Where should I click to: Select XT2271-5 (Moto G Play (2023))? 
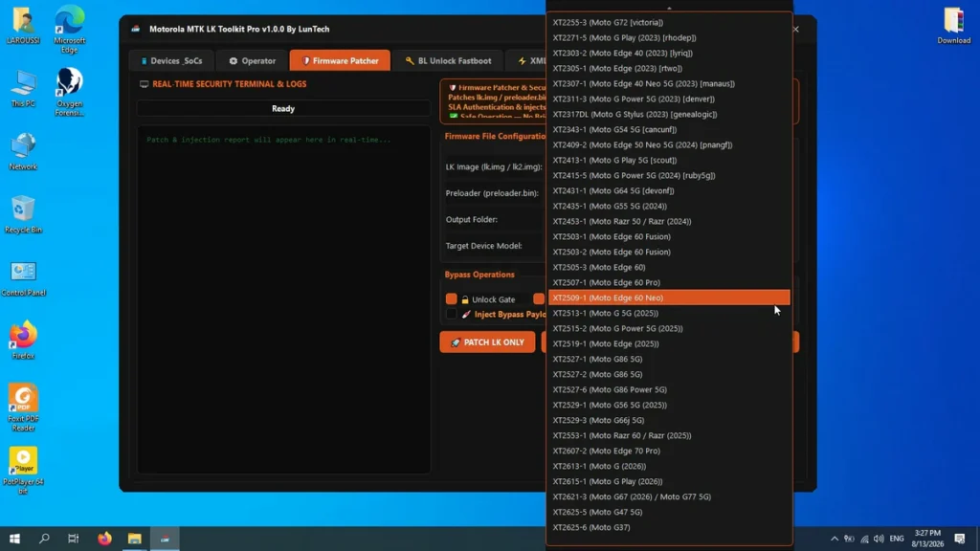(669, 37)
